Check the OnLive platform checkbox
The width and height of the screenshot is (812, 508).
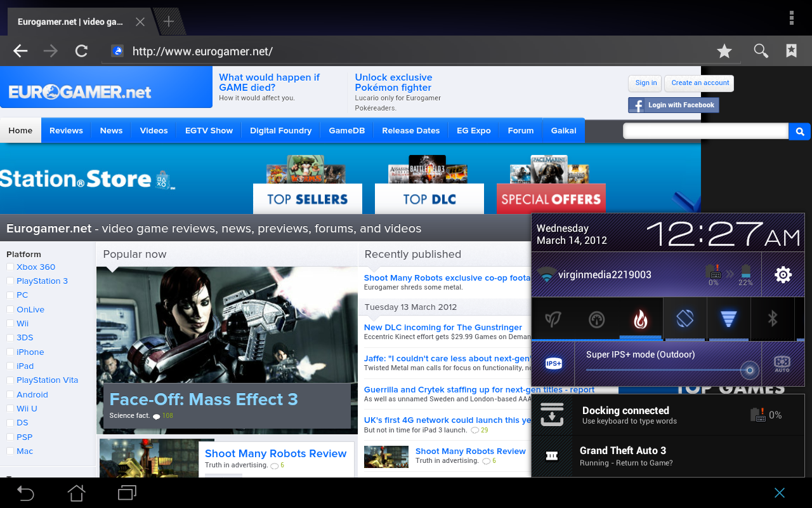point(10,310)
